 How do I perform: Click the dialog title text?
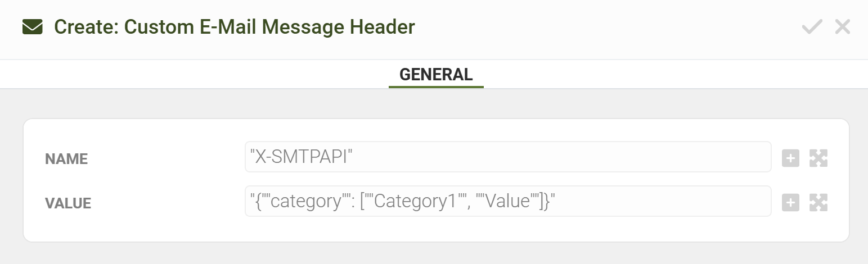[235, 26]
